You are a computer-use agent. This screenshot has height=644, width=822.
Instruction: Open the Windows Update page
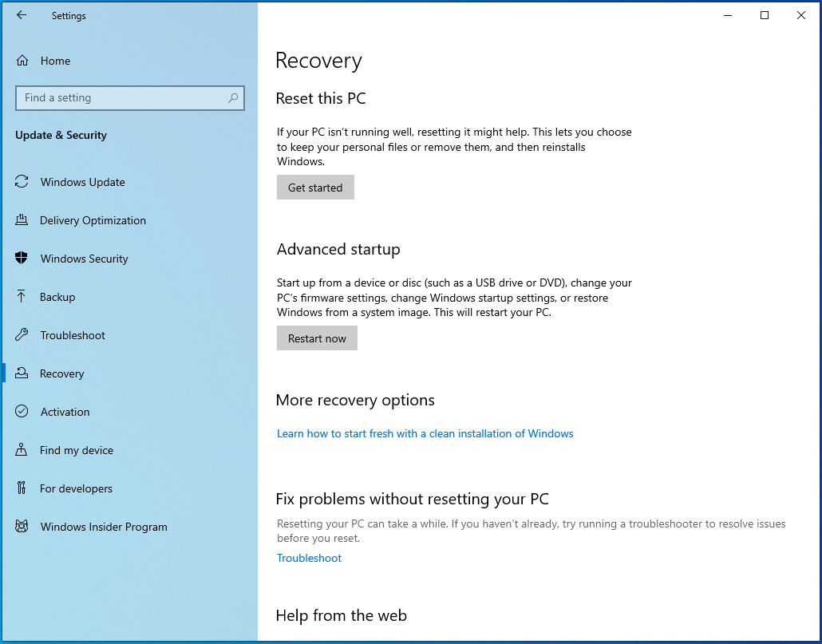(x=129, y=182)
